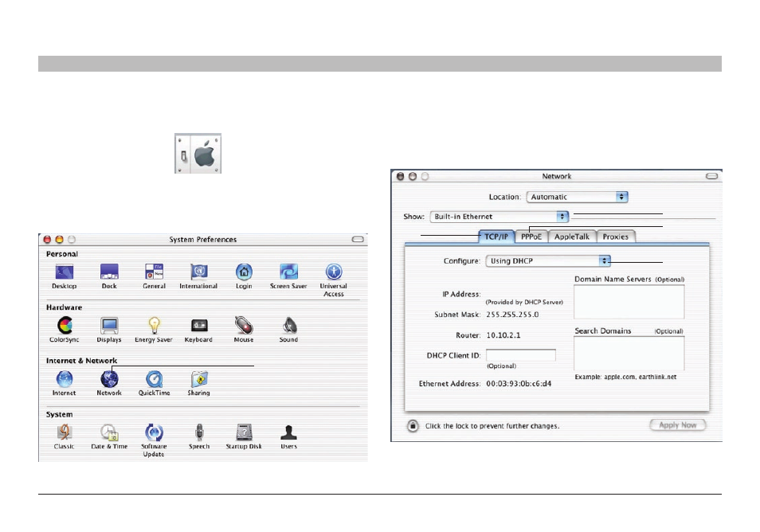Open Screen Saver preferences
760x532 pixels.
tap(288, 272)
